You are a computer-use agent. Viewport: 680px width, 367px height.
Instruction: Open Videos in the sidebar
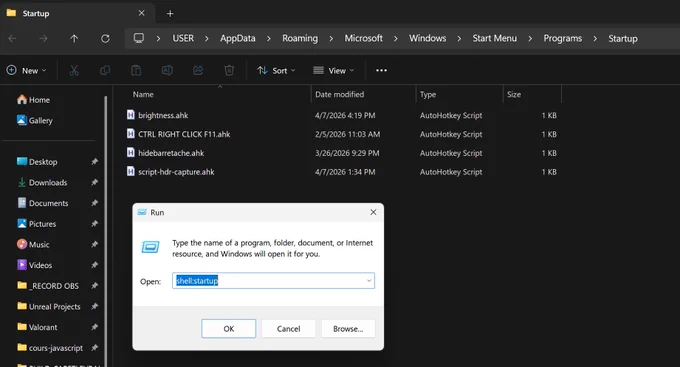34,265
